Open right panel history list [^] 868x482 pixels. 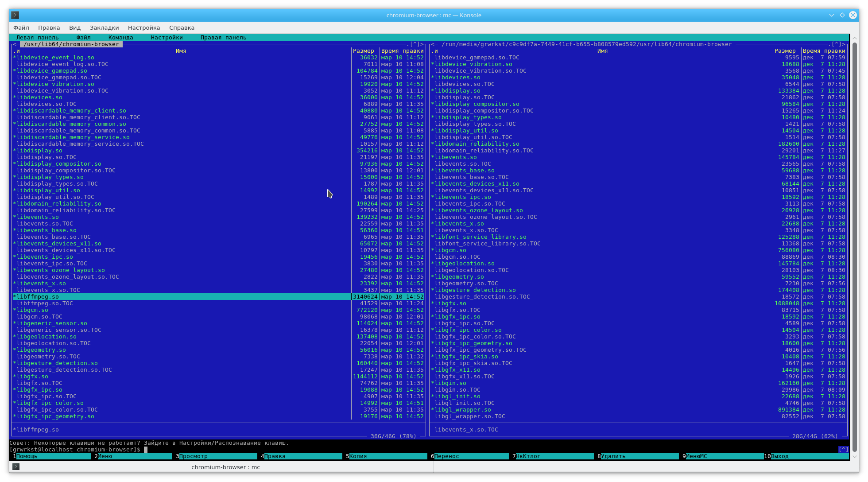836,44
